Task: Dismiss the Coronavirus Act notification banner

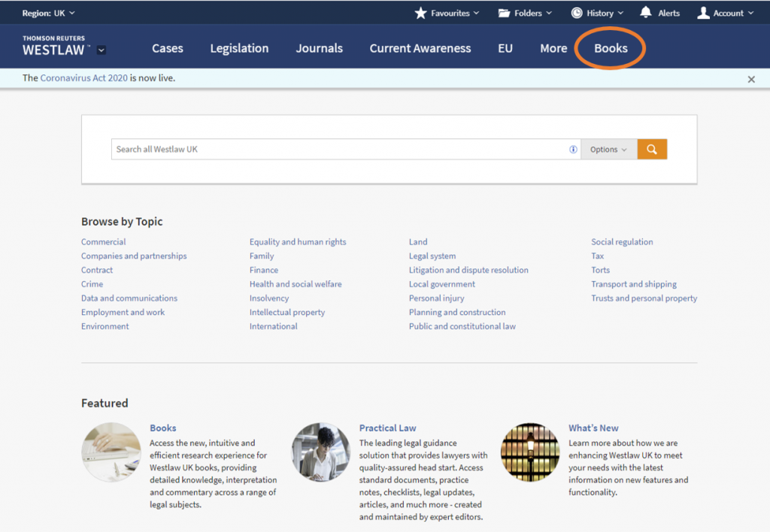Action: [751, 79]
